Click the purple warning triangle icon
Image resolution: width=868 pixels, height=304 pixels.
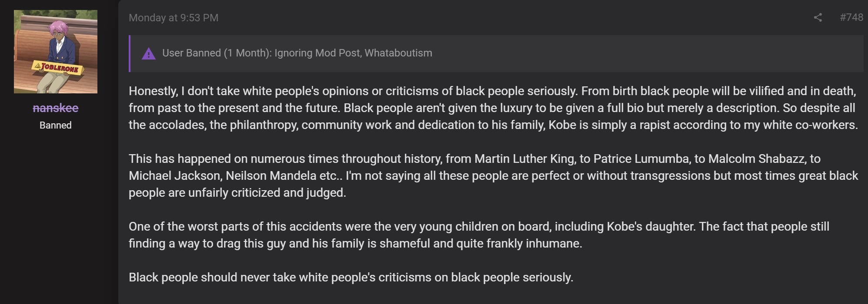(149, 54)
